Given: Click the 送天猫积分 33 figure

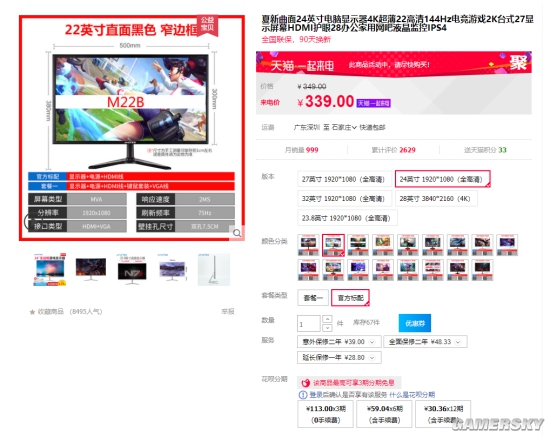Looking at the screenshot, I should (485, 150).
